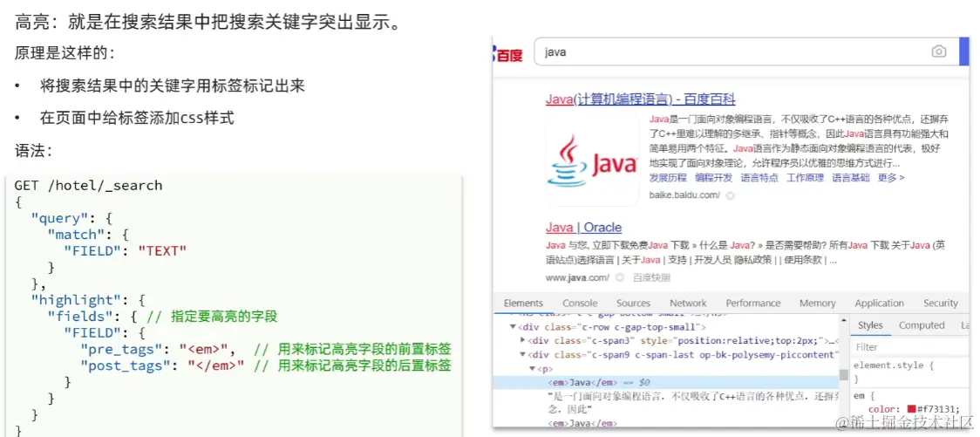980x437 pixels.
Task: Collapse the 'c-row c-gap-top-small' div node
Action: [514, 327]
